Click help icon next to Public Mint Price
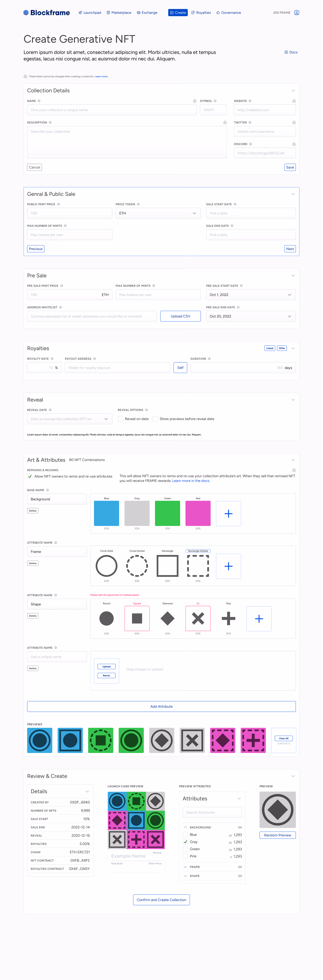The width and height of the screenshot is (323, 980). pyautogui.click(x=58, y=204)
